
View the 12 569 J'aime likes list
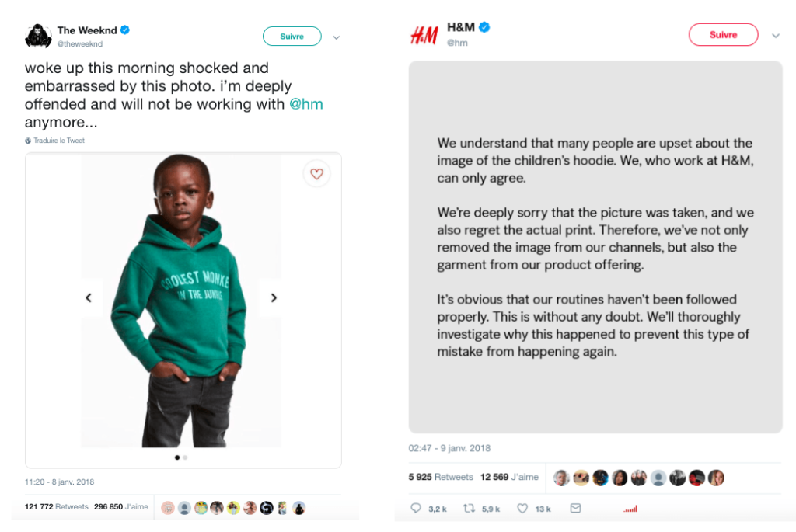click(505, 477)
